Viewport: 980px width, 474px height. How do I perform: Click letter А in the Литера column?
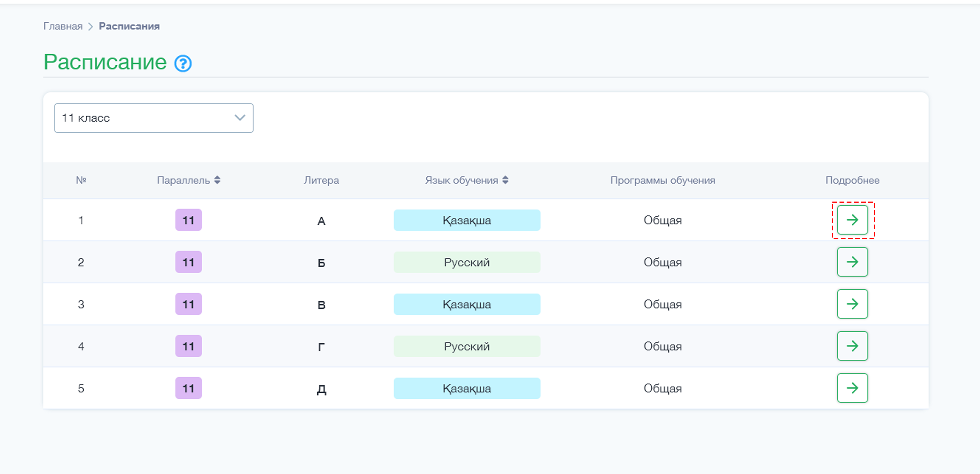point(322,221)
